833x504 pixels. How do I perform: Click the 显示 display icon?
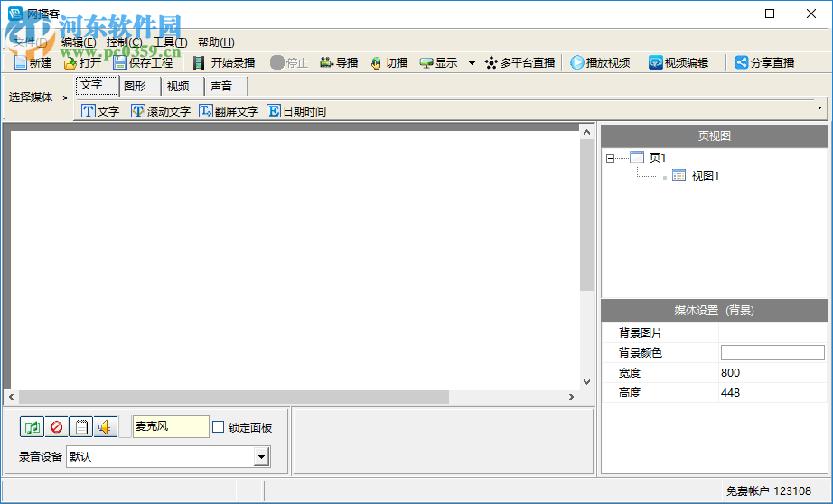click(x=426, y=62)
